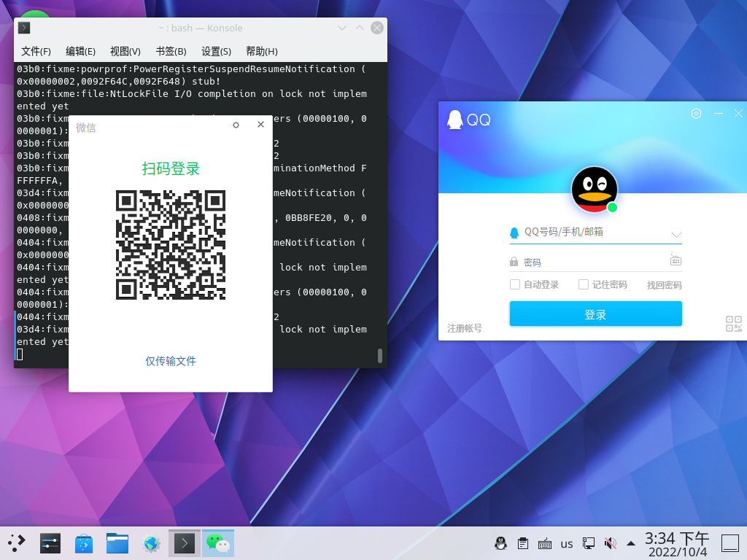The height and width of the screenshot is (560, 747).
Task: Open System Settings from taskbar
Action: click(50, 543)
